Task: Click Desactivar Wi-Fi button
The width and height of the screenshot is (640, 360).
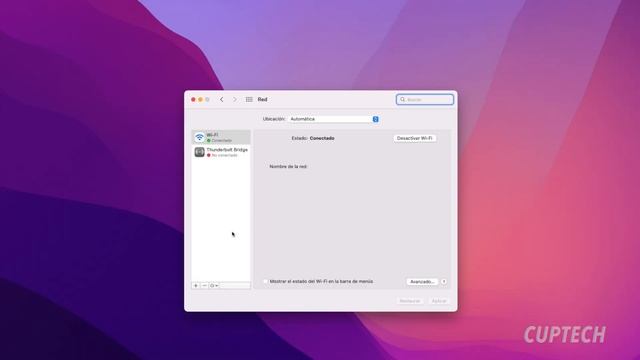Action: 415,138
